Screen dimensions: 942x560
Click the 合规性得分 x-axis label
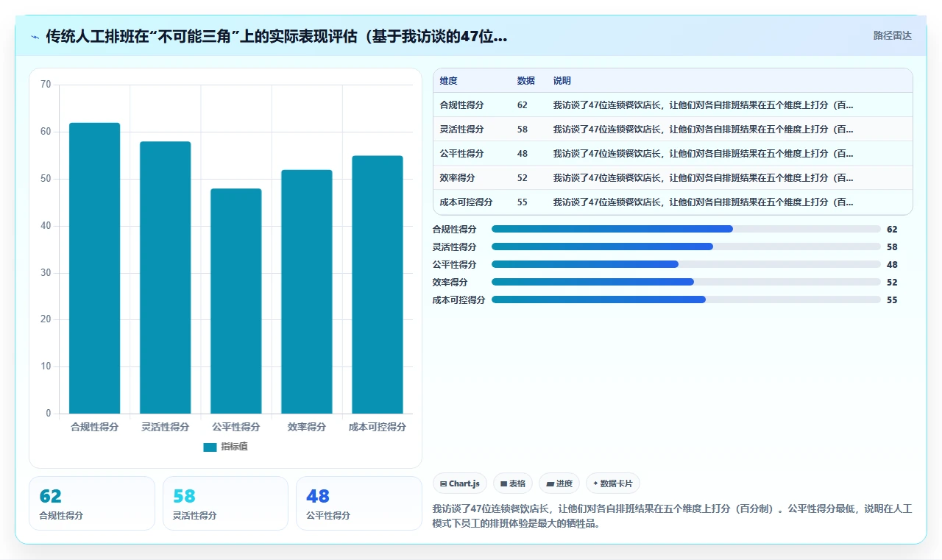pyautogui.click(x=94, y=427)
